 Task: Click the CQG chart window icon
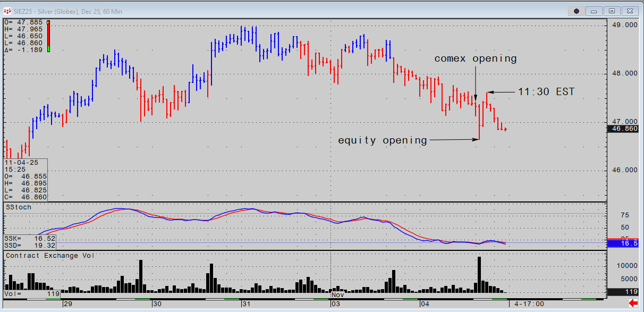8,11
